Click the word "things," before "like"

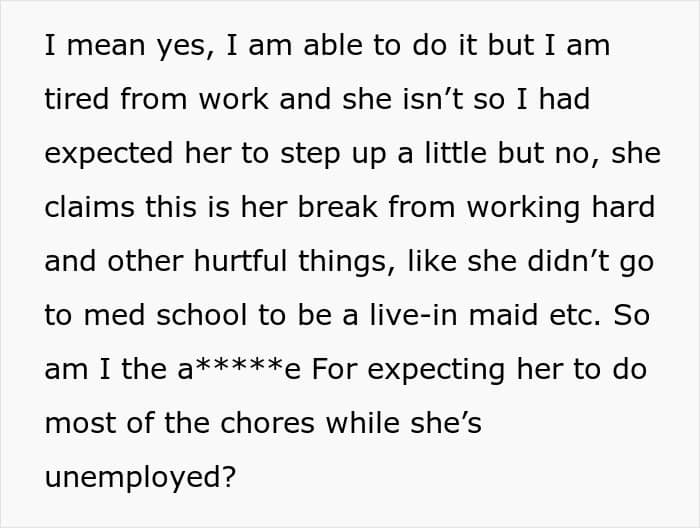pos(347,262)
